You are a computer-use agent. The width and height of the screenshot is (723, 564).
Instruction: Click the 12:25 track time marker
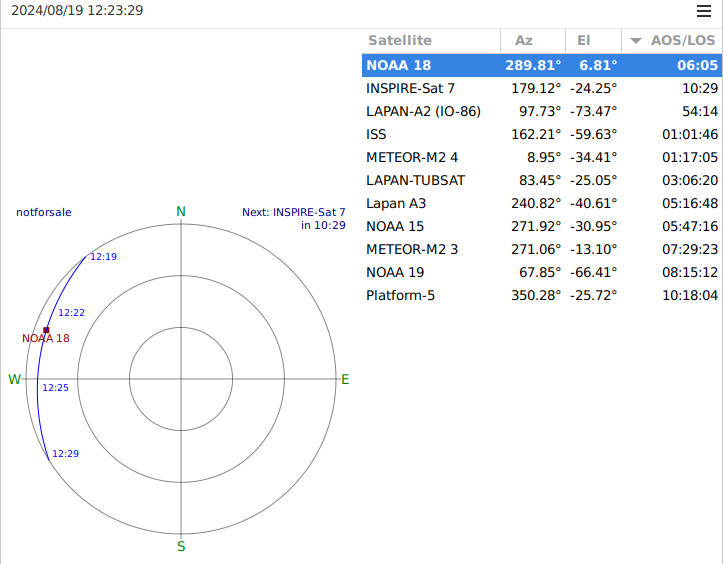(55, 388)
